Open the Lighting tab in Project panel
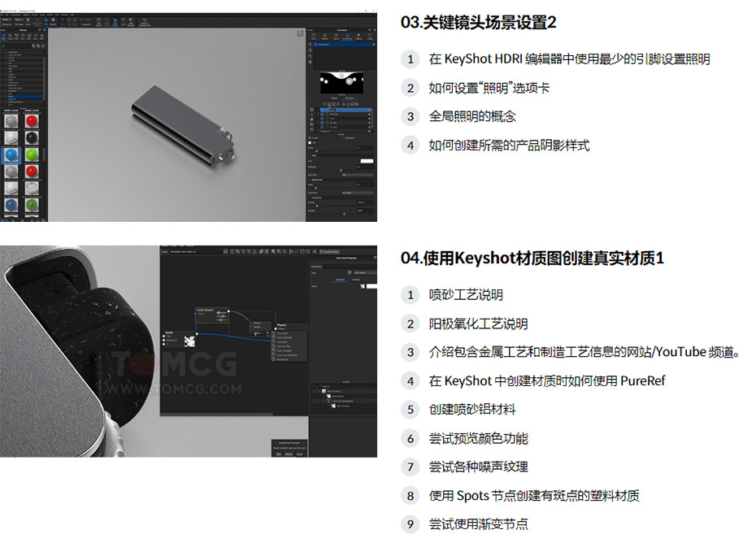The image size is (756, 543). coord(358,37)
